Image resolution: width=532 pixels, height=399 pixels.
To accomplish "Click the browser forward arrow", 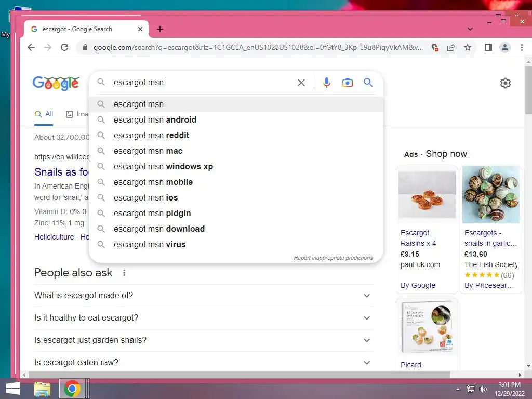I will [x=48, y=47].
